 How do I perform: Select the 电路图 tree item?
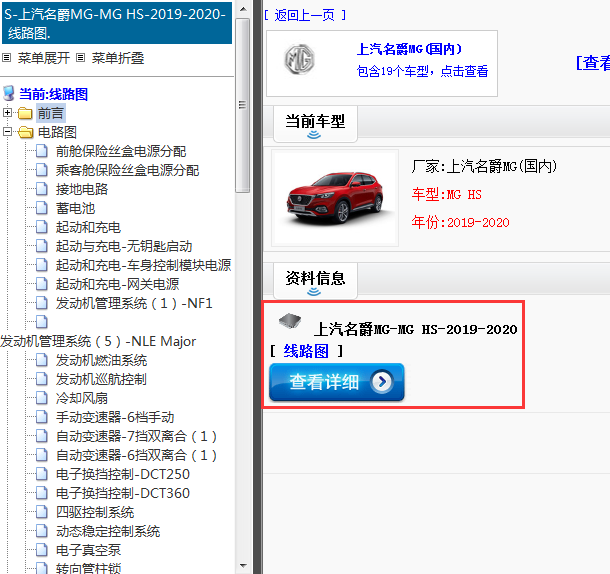pyautogui.click(x=57, y=132)
